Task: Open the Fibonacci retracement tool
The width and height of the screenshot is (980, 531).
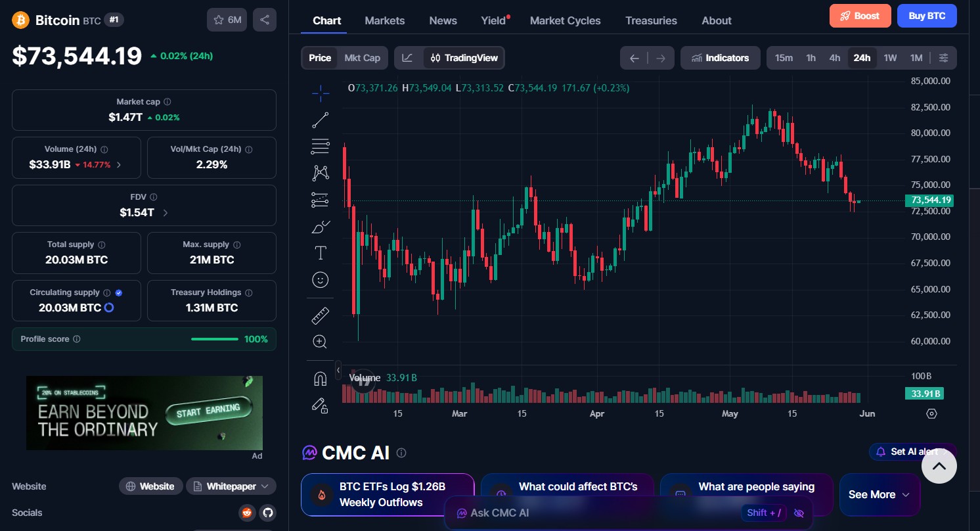Action: [321, 147]
